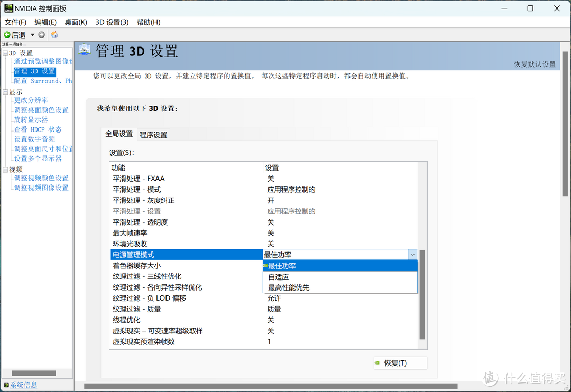Click the 电源管理模式 dropdown arrow
Viewport: 571px width, 392px height.
[412, 255]
